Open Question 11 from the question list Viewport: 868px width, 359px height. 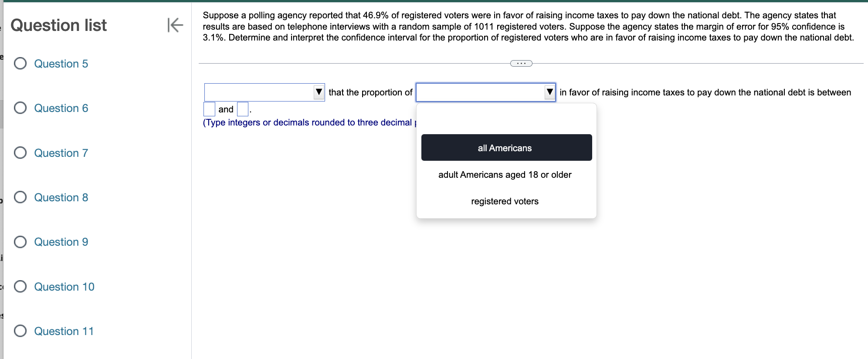[64, 331]
